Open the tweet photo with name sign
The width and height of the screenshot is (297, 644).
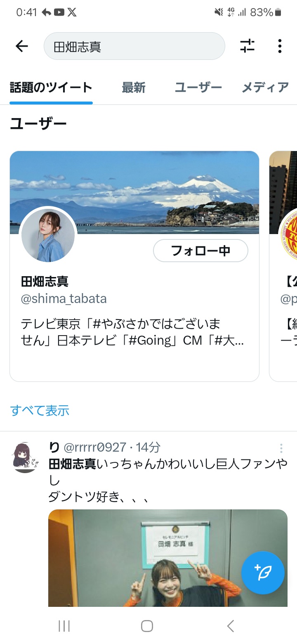[x=168, y=558]
